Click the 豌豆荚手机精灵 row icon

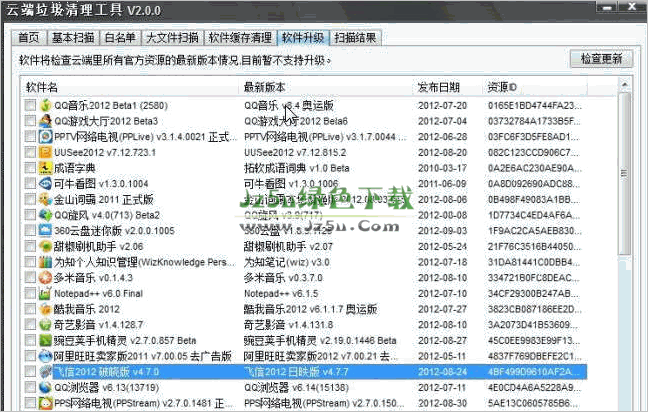coord(45,341)
